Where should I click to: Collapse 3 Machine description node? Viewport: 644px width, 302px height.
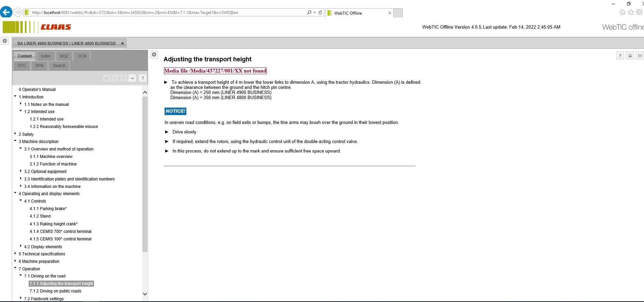(x=15, y=141)
